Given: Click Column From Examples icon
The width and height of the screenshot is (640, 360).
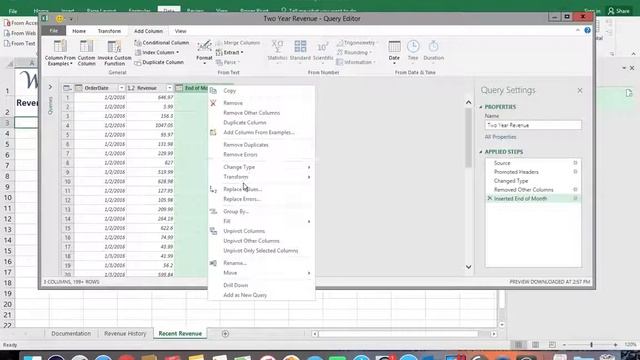Looking at the screenshot, I should pyautogui.click(x=60, y=47).
